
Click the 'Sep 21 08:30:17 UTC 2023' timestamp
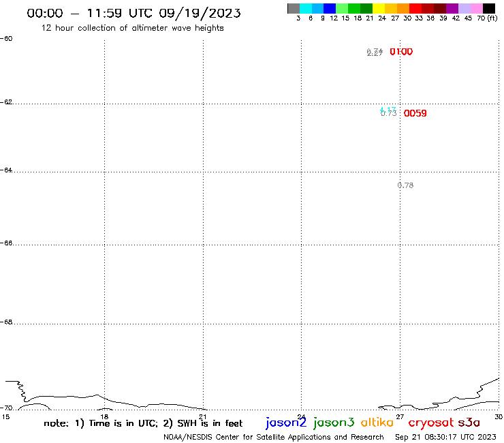(x=445, y=437)
